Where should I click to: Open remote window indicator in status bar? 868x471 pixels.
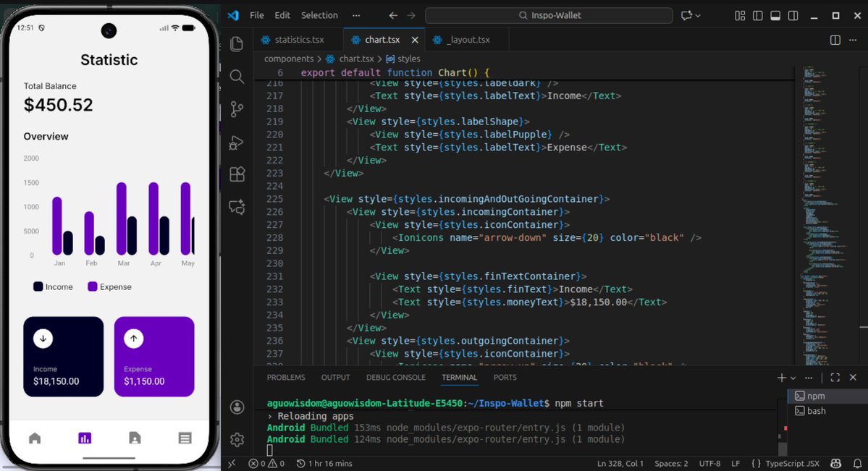coord(232,464)
